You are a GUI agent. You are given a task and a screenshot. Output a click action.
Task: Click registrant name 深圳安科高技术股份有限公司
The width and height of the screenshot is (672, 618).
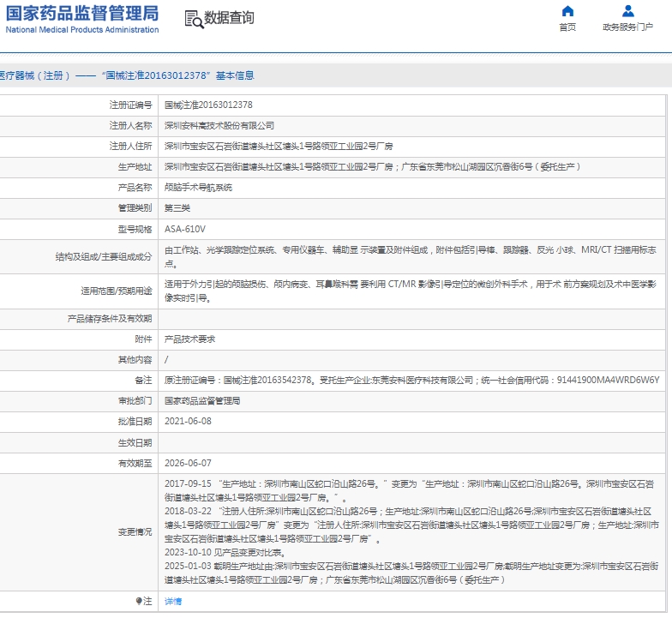219,125
